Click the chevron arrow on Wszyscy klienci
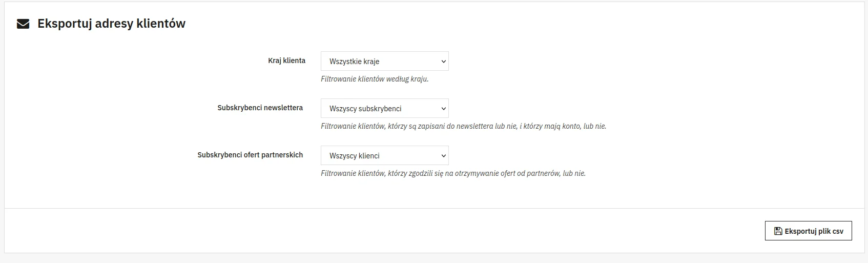Image resolution: width=868 pixels, height=263 pixels. 443,156
